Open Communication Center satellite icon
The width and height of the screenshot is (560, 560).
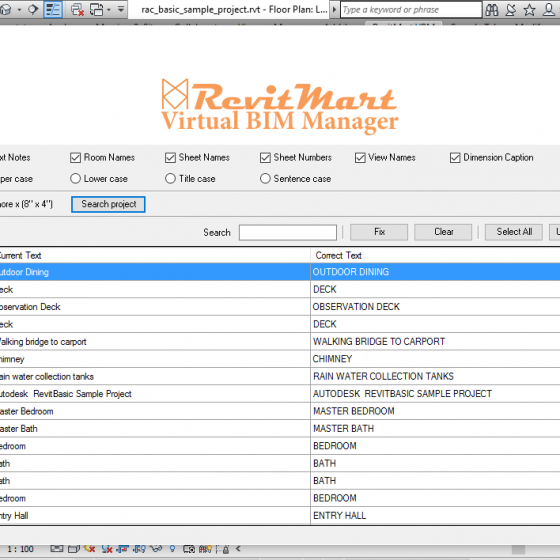tap(511, 10)
